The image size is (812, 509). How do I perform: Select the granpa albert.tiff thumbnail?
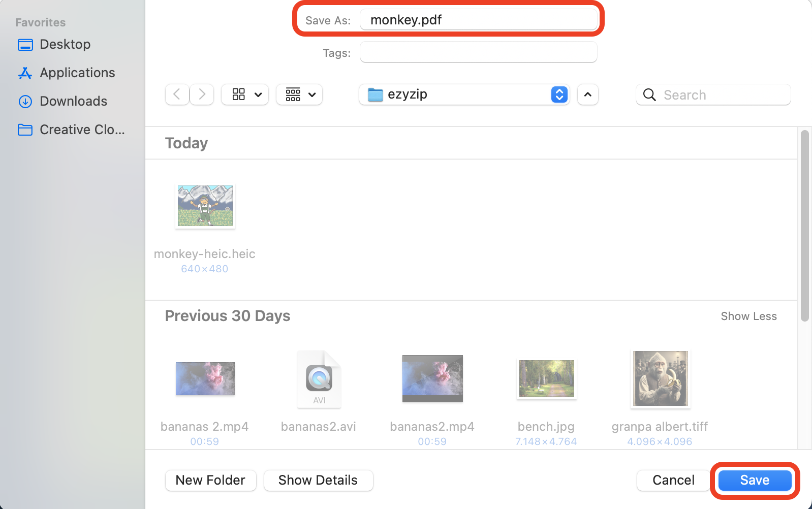(x=661, y=378)
